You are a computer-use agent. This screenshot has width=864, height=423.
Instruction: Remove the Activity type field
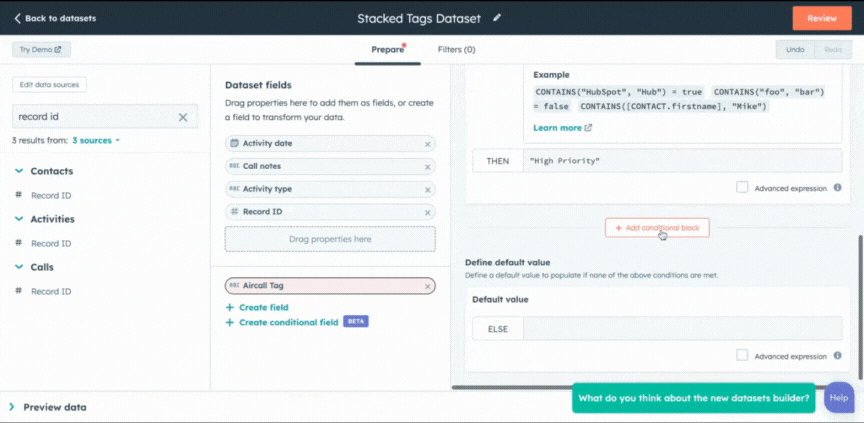[427, 189]
